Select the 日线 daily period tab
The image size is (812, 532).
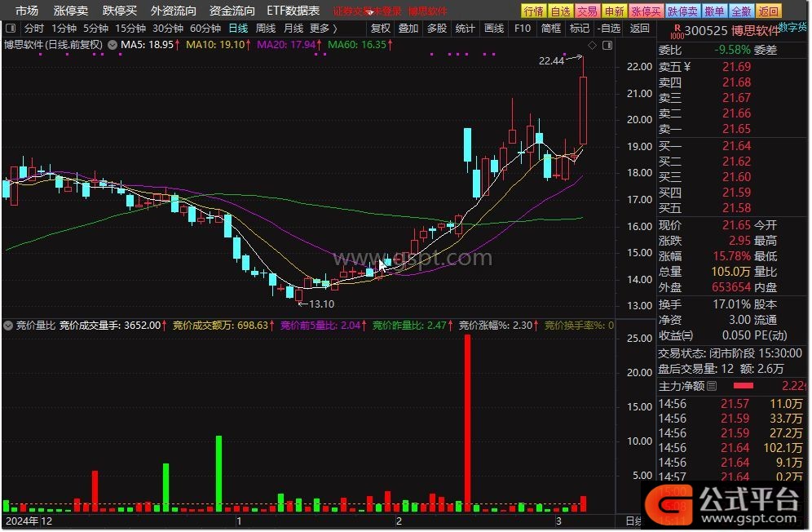[x=238, y=28]
